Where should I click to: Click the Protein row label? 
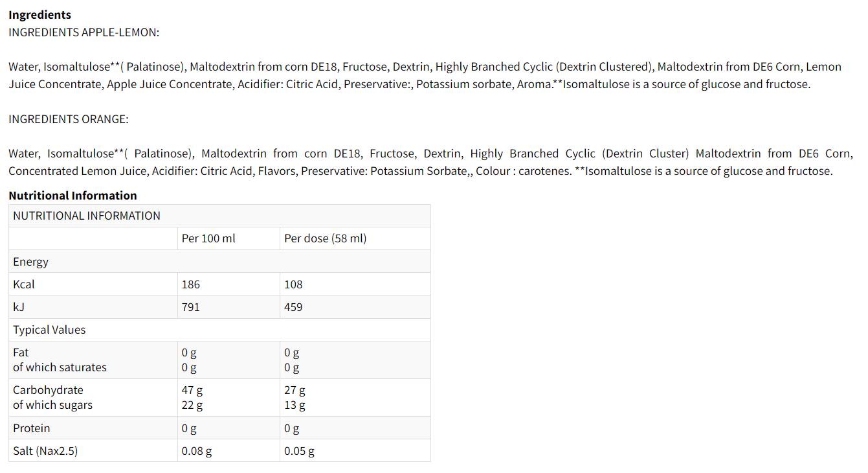[31, 428]
